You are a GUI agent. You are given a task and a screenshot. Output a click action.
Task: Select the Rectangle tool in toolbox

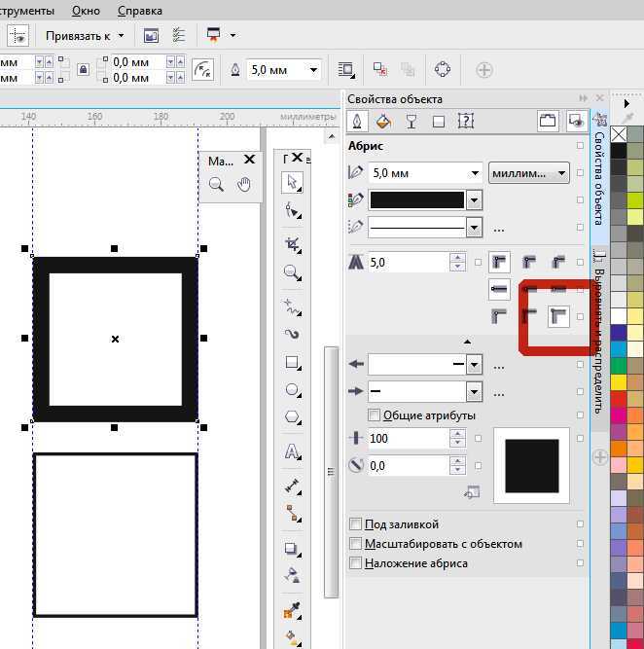[292, 362]
